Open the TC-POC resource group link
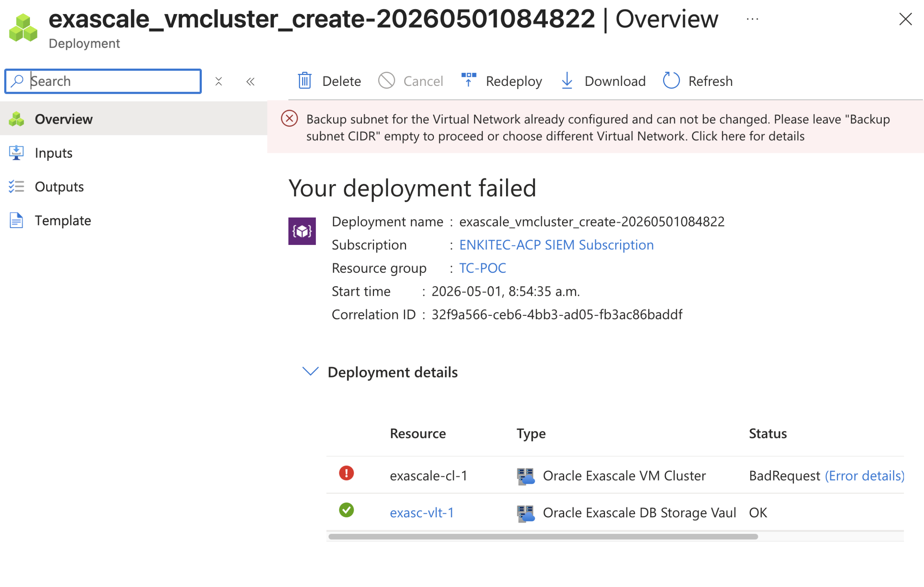 click(x=482, y=268)
